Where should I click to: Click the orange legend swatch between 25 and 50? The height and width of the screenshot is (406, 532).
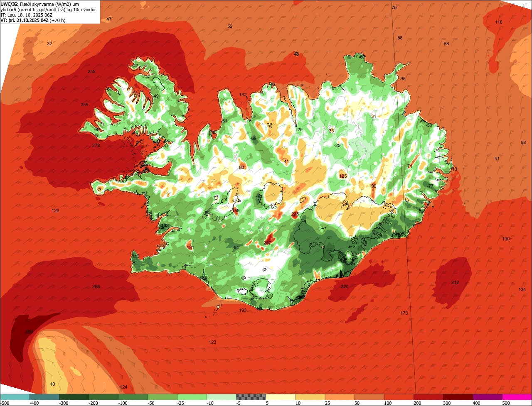(340, 397)
